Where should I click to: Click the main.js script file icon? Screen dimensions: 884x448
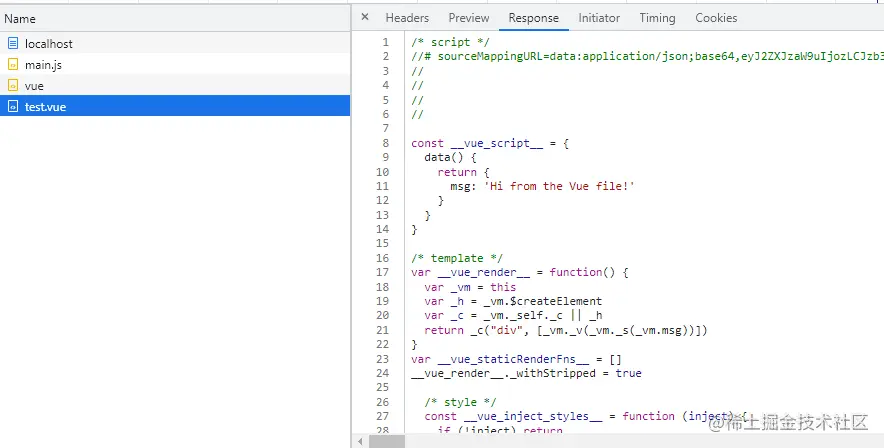click(x=13, y=65)
